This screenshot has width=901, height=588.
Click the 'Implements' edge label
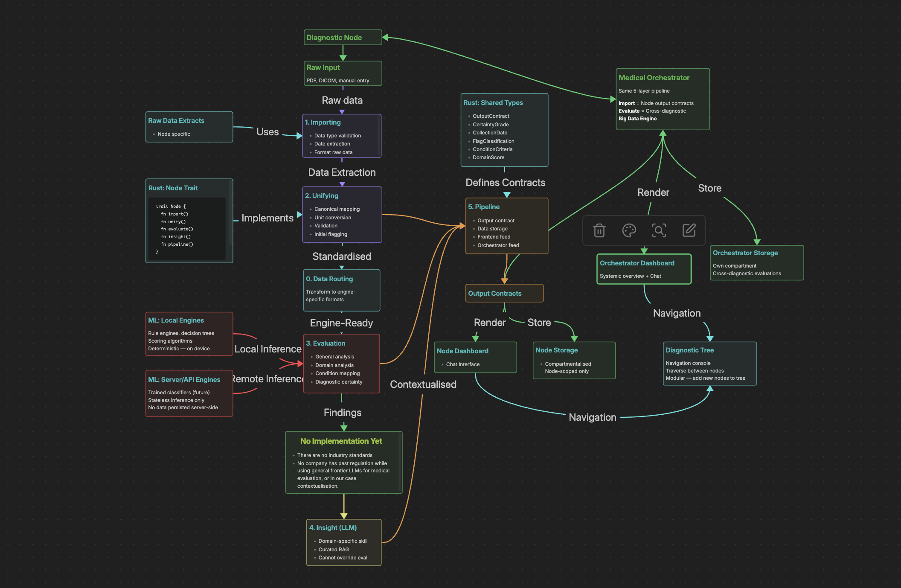[x=267, y=218]
